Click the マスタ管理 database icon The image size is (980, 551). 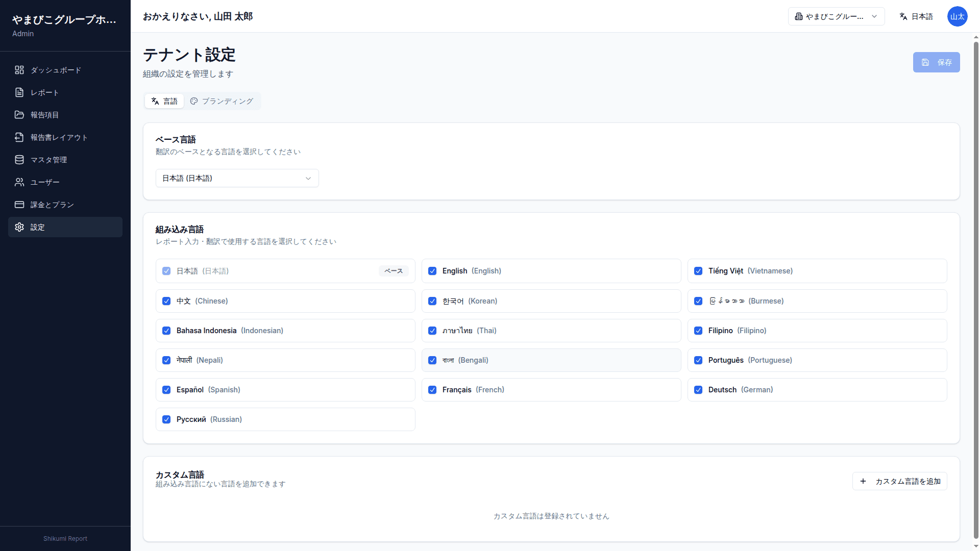(19, 160)
